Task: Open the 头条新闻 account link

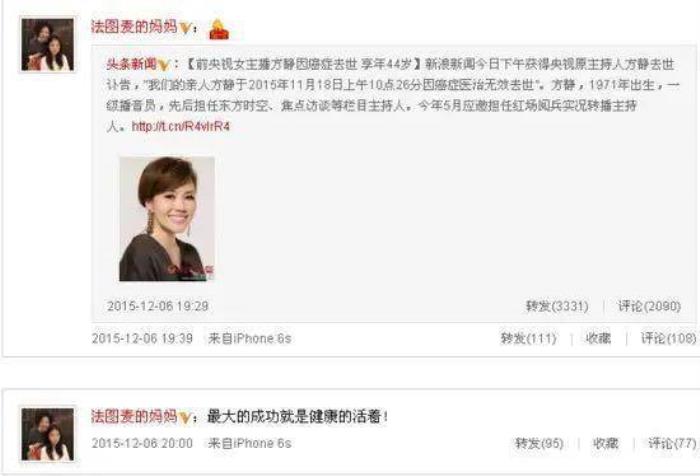Action: coord(131,64)
